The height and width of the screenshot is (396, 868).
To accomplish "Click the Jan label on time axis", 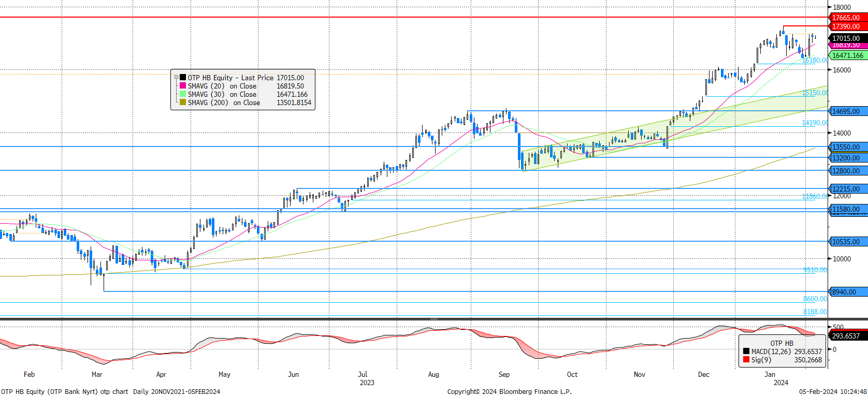I will 770,374.
